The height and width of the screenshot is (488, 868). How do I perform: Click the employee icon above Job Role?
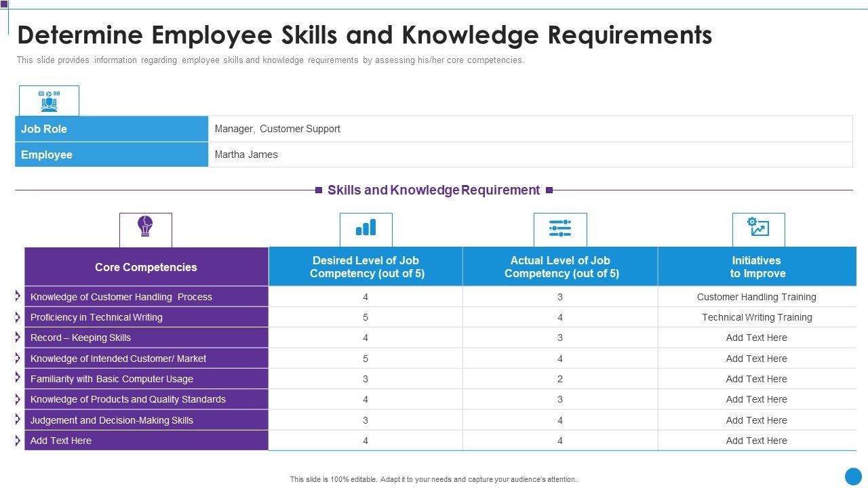(x=49, y=101)
